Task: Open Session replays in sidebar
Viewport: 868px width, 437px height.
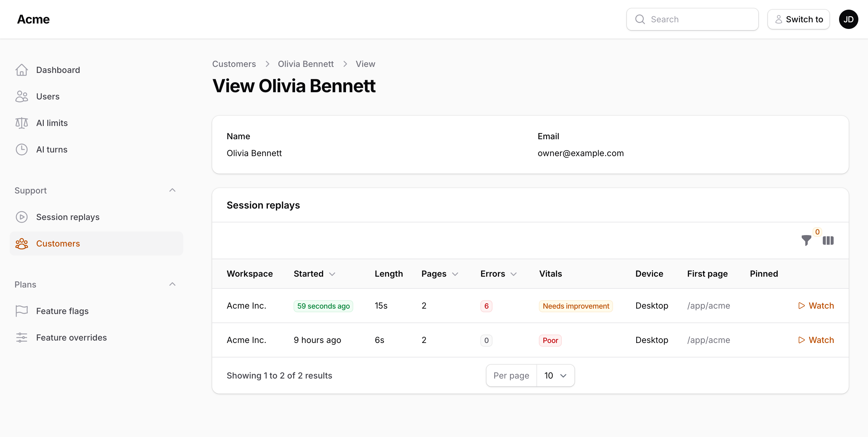Action: [x=96, y=217]
